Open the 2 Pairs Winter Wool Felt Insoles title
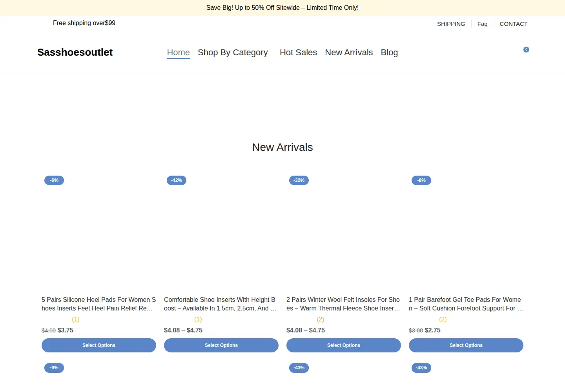The height and width of the screenshot is (392, 565). (x=344, y=304)
